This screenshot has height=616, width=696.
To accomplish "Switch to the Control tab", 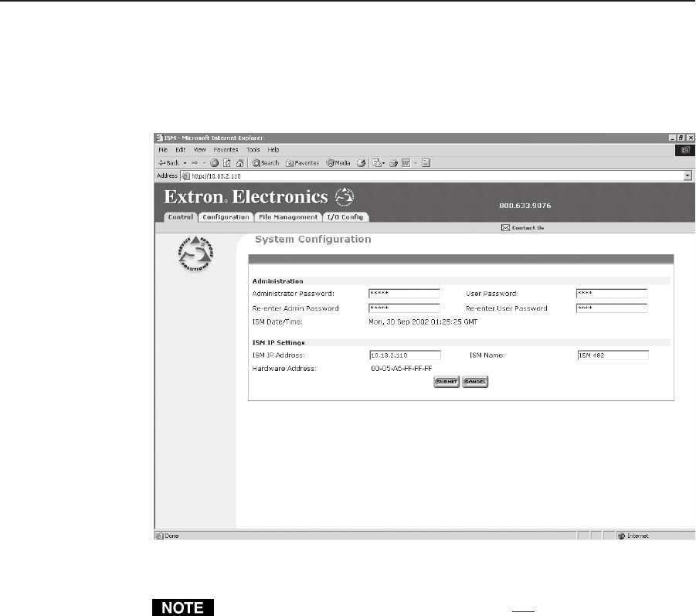I will 181,216.
